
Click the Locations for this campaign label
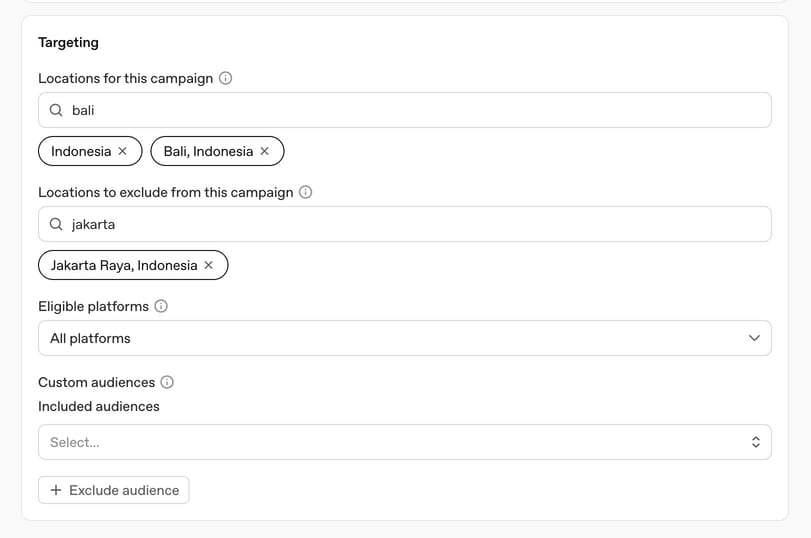126,79
